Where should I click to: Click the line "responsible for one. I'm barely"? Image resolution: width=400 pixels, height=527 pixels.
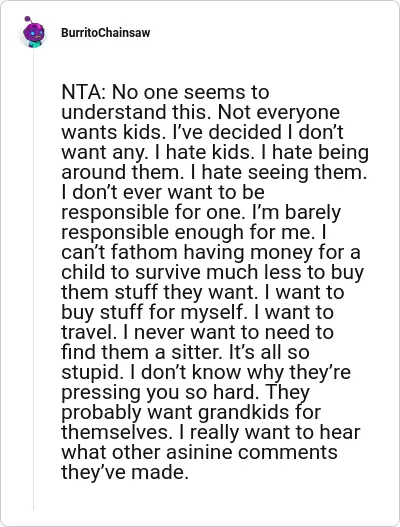201,212
